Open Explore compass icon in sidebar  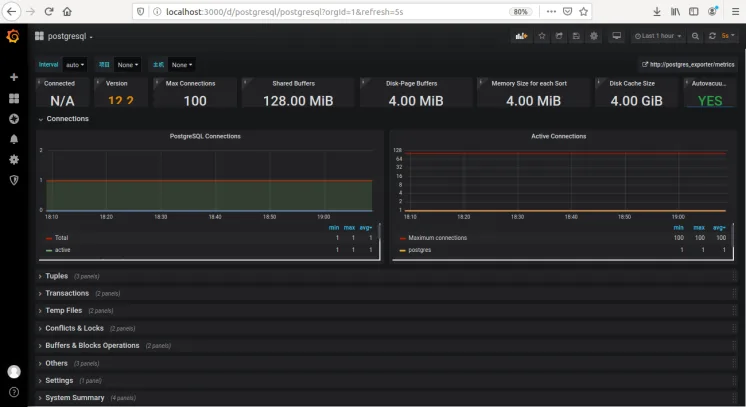click(14, 119)
